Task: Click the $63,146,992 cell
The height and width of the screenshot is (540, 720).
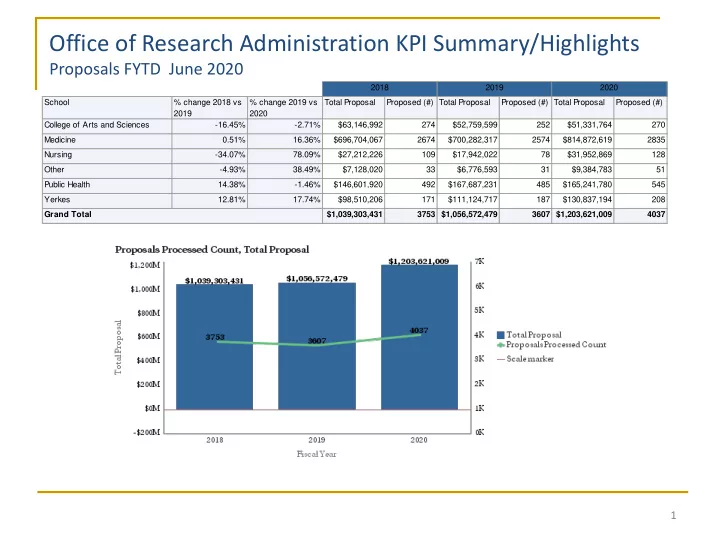Action: click(x=354, y=125)
